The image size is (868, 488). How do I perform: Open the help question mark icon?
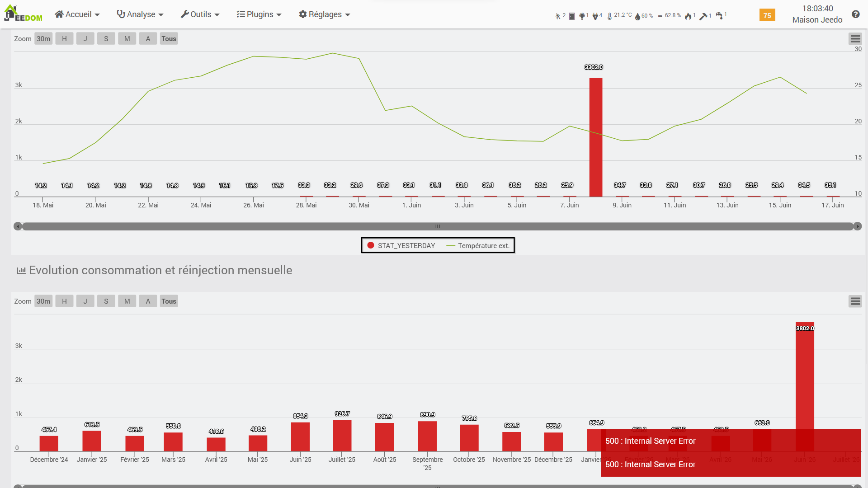click(x=855, y=14)
